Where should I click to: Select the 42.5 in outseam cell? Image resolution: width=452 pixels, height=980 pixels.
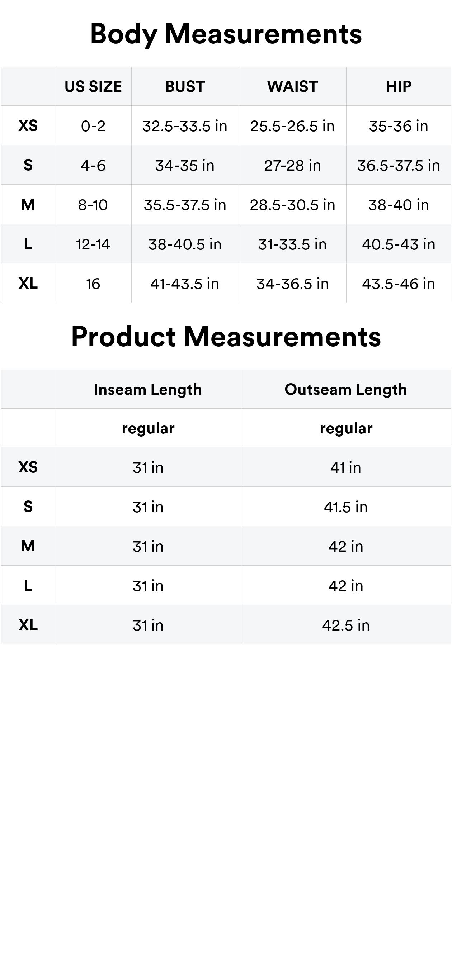[346, 625]
